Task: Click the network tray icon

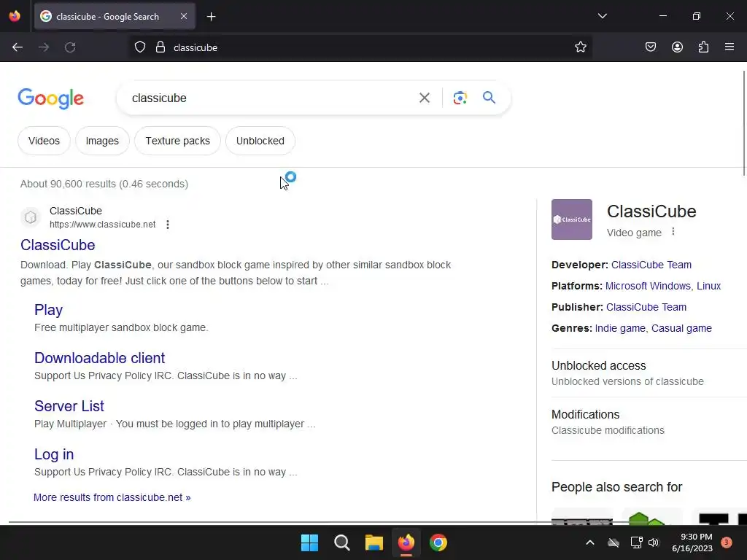Action: pos(636,542)
